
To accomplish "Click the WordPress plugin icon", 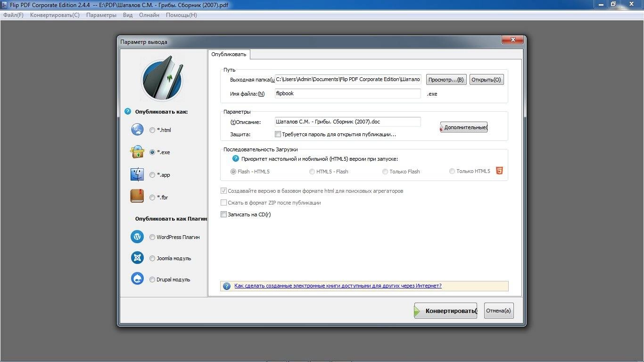I will click(x=137, y=237).
